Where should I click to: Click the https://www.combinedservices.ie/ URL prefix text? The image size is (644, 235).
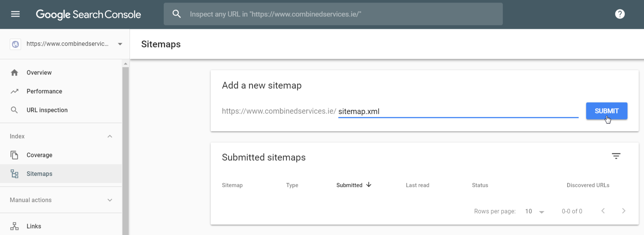pos(279,111)
